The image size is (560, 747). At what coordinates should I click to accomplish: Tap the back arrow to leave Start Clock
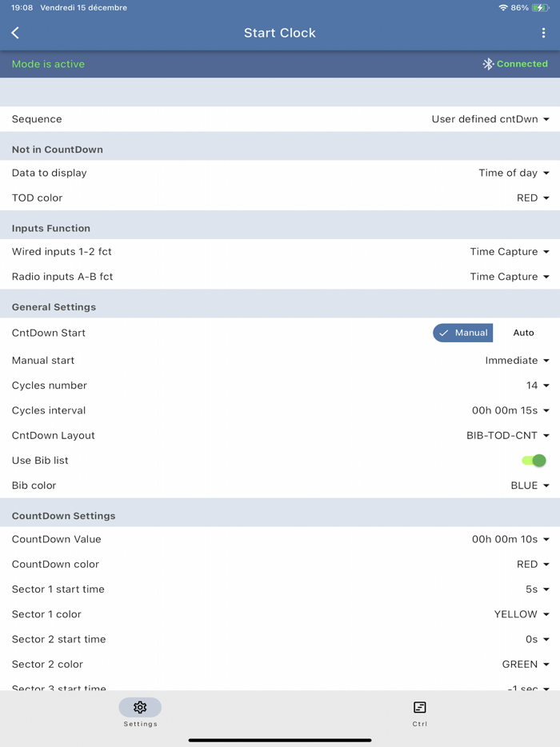[15, 33]
